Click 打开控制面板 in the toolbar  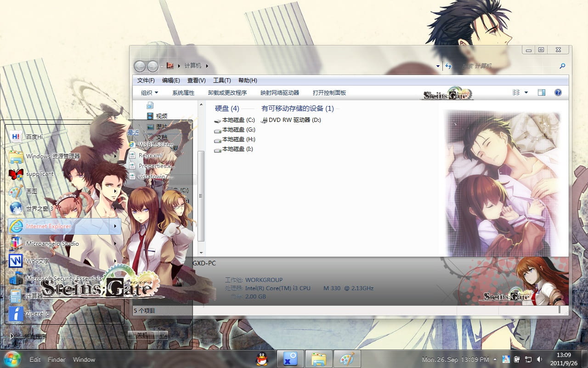click(x=329, y=92)
